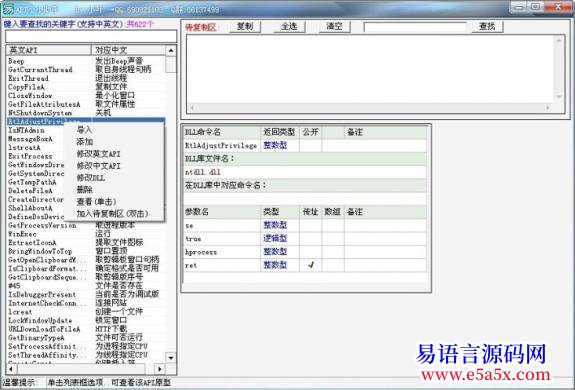Screen dimensions: 575x390
Task: Click the ntdll.dll library file name
Action: 203,172
